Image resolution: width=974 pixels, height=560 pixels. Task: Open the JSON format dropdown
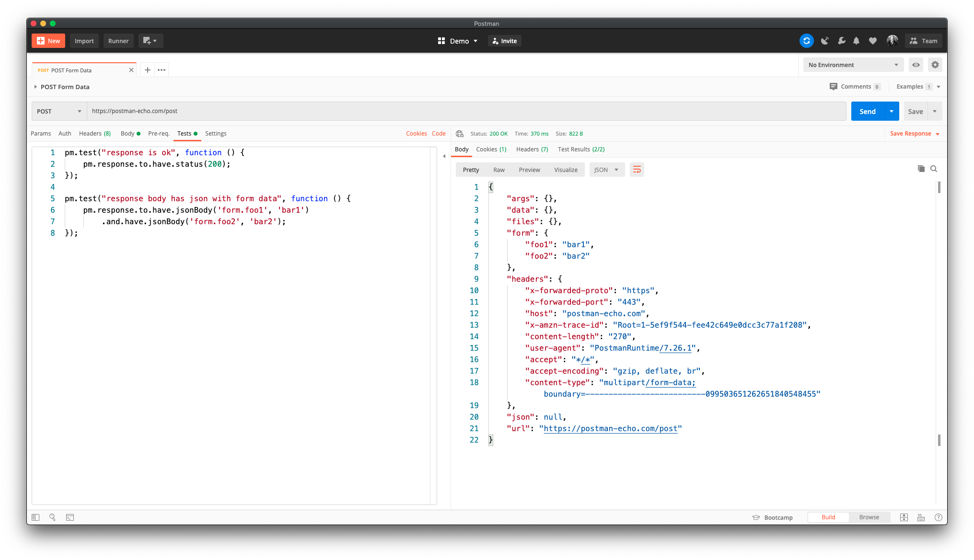(606, 170)
